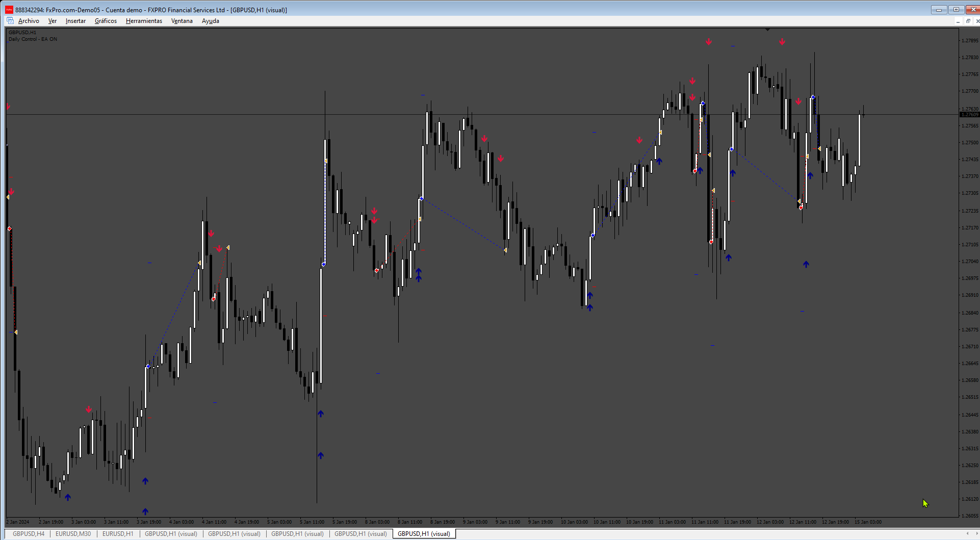Click the 1.26515 price scale label
Screen dimensions: 980x540
pos(970,397)
